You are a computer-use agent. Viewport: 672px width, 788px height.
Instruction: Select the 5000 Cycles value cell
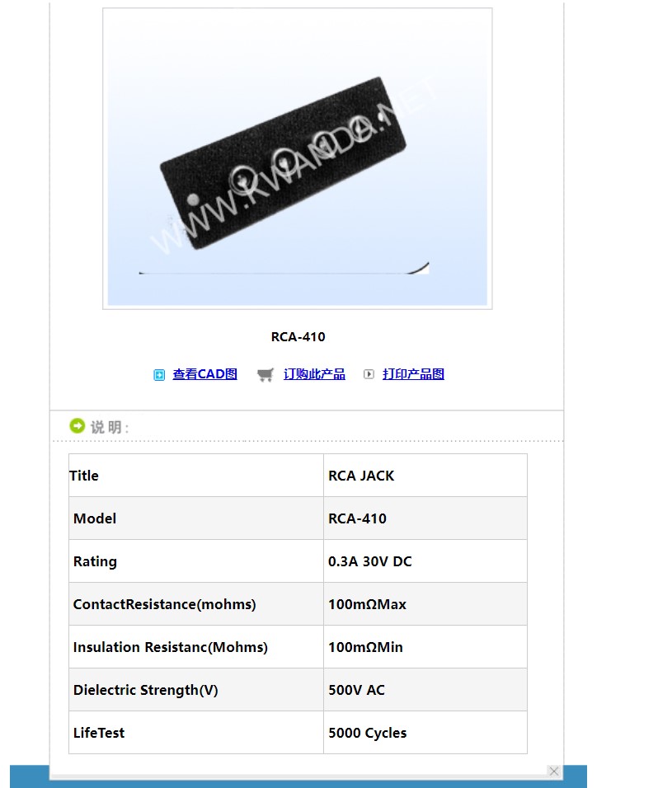[x=425, y=732]
